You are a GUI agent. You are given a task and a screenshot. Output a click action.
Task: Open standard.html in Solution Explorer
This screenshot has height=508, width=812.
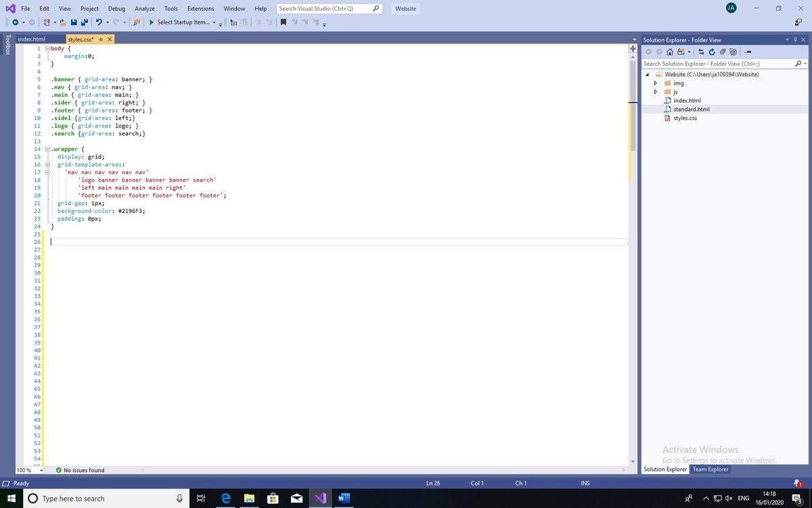point(692,109)
